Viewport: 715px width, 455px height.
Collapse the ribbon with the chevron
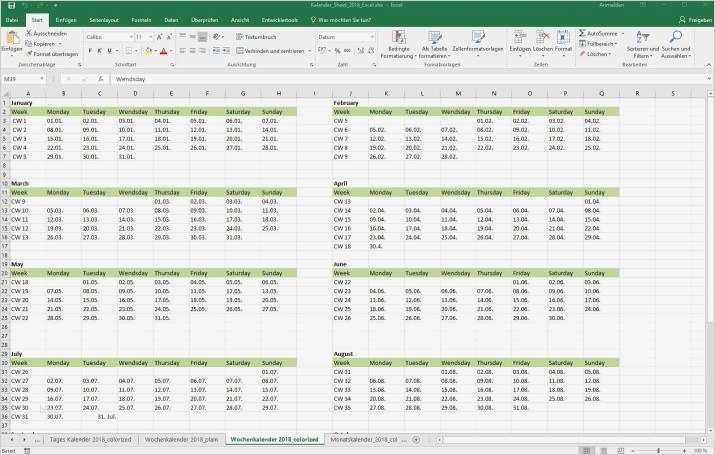pos(709,65)
